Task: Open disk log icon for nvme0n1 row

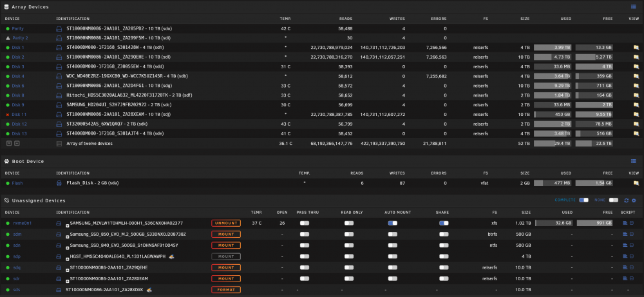Action: pyautogui.click(x=632, y=223)
